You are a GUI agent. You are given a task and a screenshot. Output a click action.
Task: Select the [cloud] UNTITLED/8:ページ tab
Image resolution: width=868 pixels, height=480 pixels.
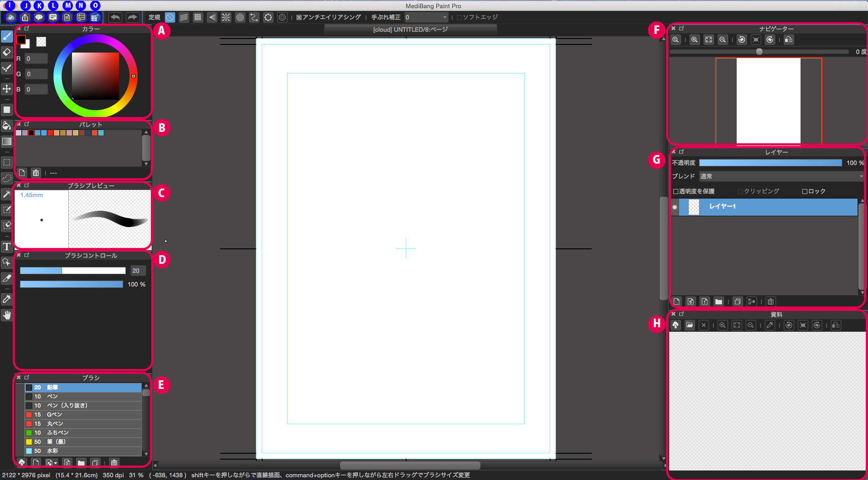coord(411,29)
